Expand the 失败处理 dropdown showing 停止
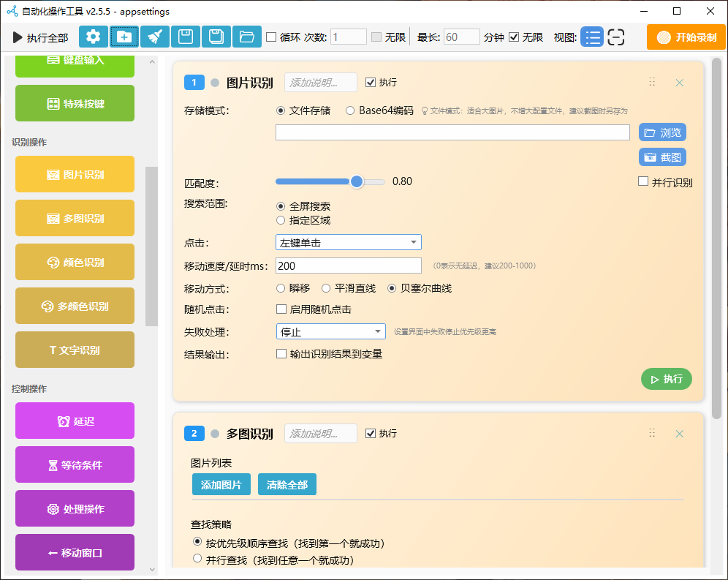Screen dimensions: 728x580 pos(330,332)
